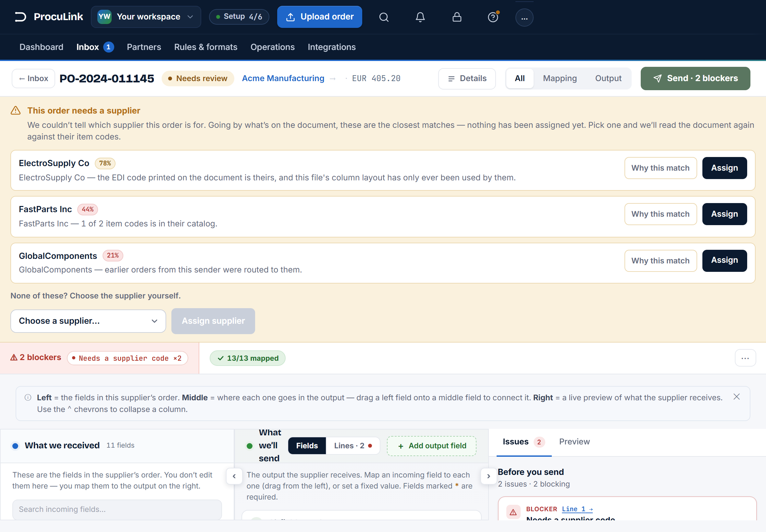The width and height of the screenshot is (766, 532).
Task: Click Add output field button
Action: [x=431, y=446]
